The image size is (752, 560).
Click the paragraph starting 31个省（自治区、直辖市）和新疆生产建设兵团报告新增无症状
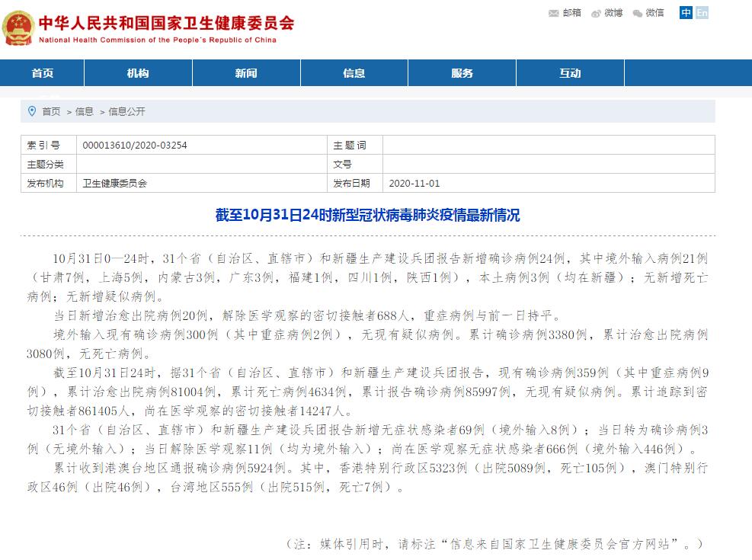[367, 439]
